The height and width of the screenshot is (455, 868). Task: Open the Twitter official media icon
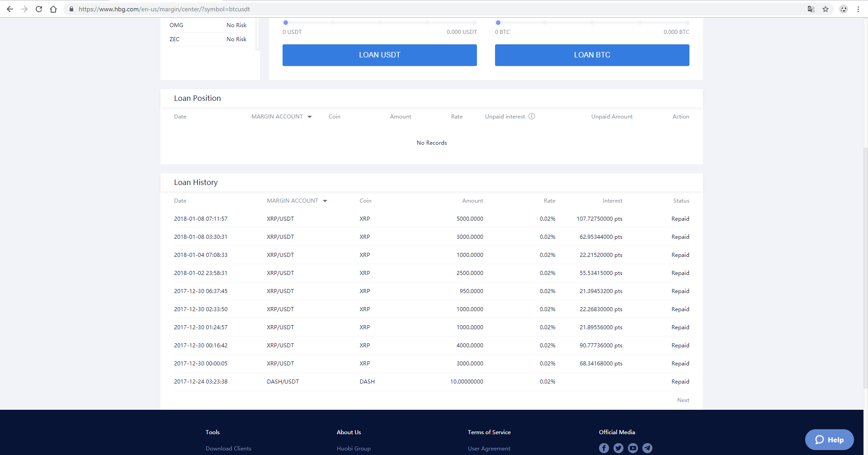coord(618,448)
